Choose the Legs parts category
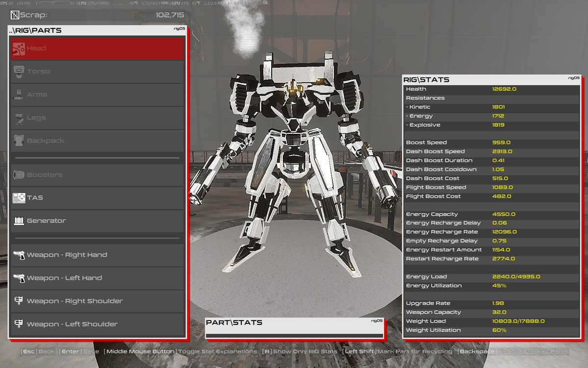Image resolution: width=588 pixels, height=368 pixels. [x=98, y=118]
